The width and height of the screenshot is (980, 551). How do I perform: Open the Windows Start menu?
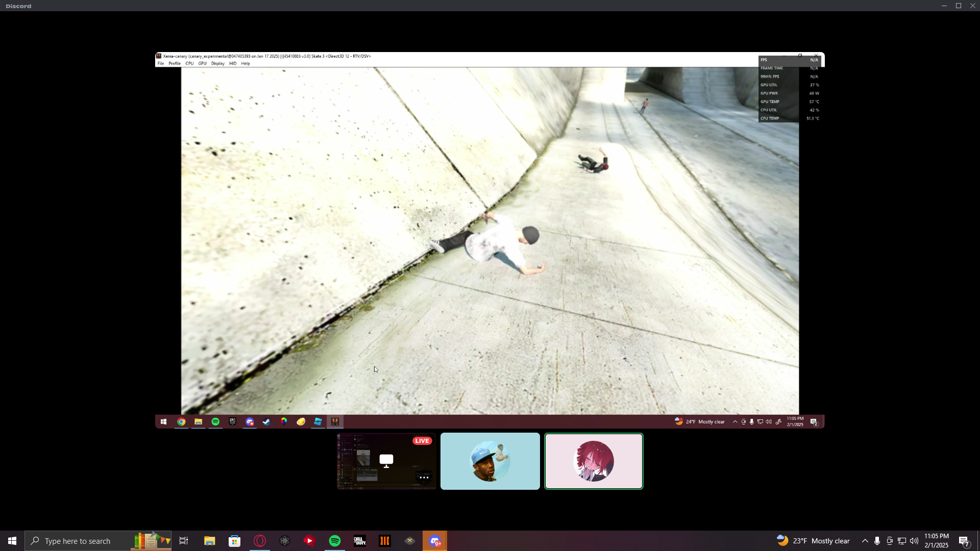12,541
